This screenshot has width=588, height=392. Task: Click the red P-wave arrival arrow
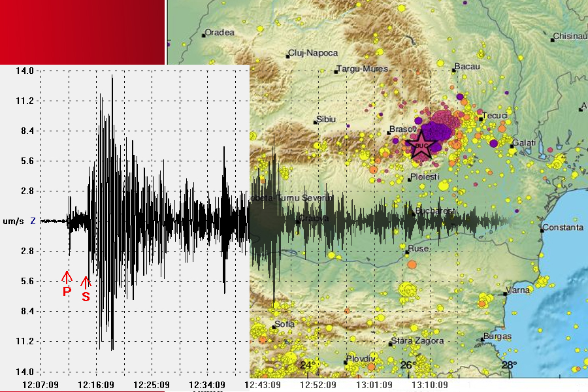(67, 277)
